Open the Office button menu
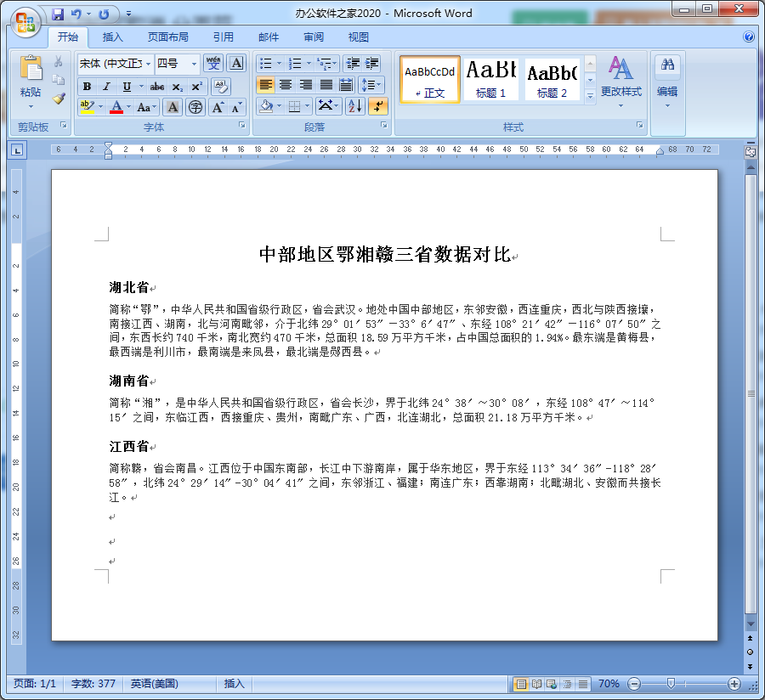Screen dimensions: 765x700 (x=25, y=22)
